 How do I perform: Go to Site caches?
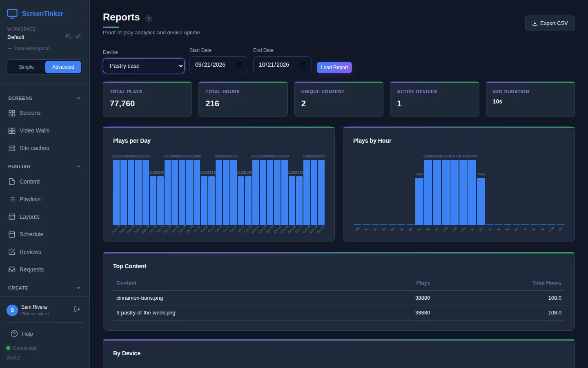[45, 148]
